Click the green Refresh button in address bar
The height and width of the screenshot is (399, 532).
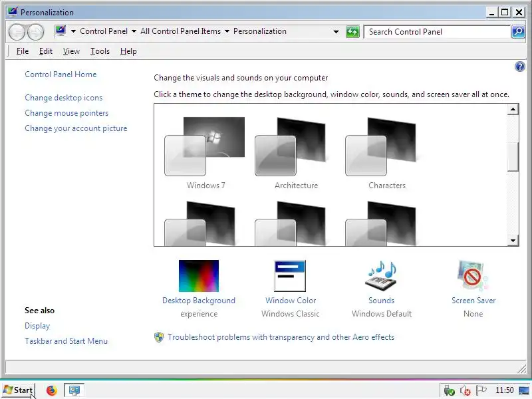[352, 32]
